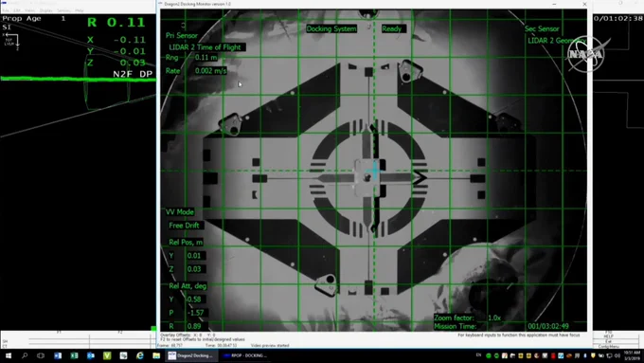This screenshot has height=363, width=644.
Task: Open File Explorer from the taskbar
Action: tap(156, 355)
